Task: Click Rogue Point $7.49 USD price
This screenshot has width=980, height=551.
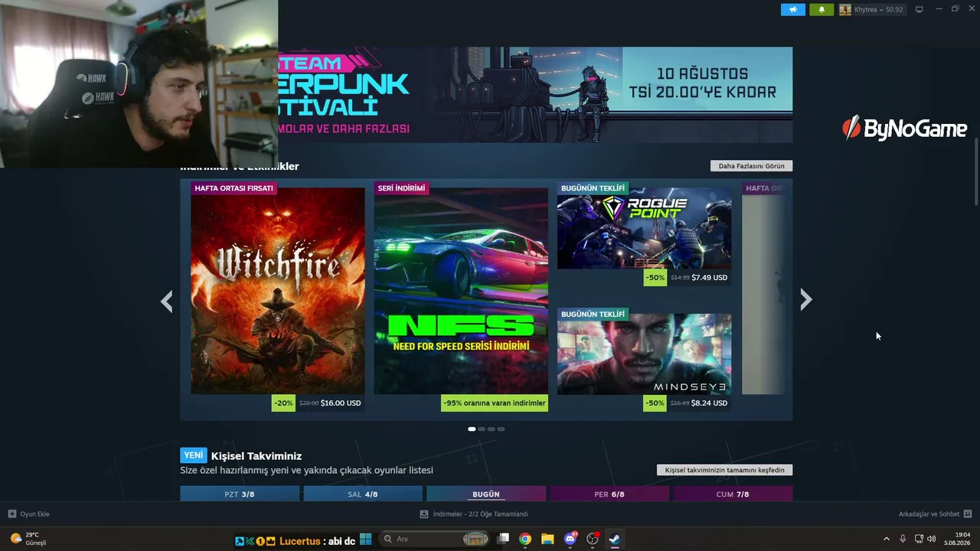Action: [x=709, y=278]
